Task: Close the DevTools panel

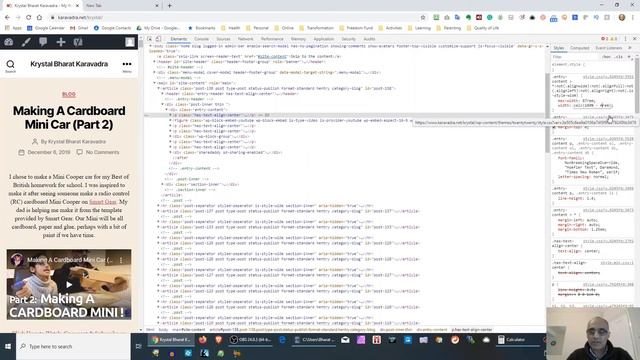Action: (635, 39)
